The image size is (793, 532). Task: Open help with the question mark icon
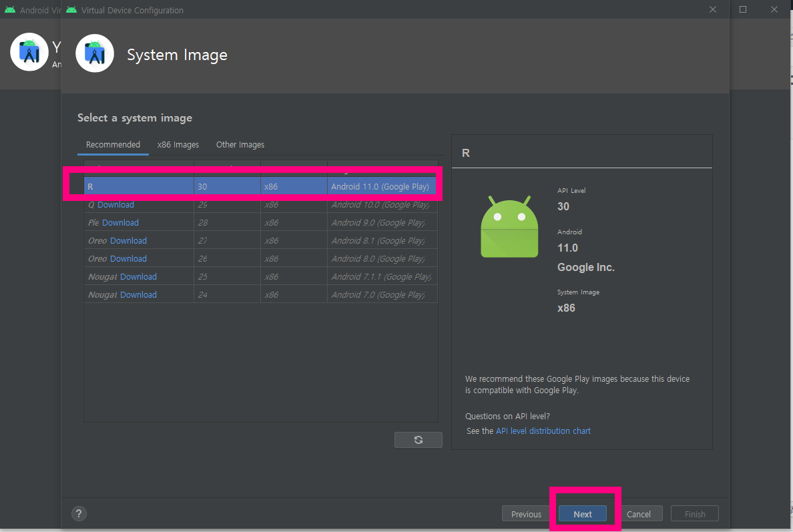pos(79,514)
